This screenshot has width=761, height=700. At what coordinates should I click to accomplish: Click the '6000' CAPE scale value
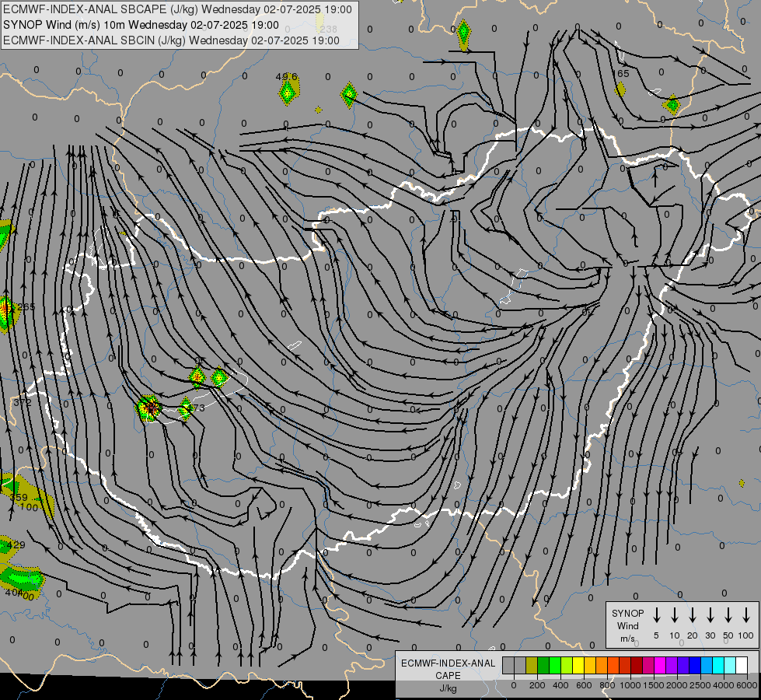coord(747,685)
